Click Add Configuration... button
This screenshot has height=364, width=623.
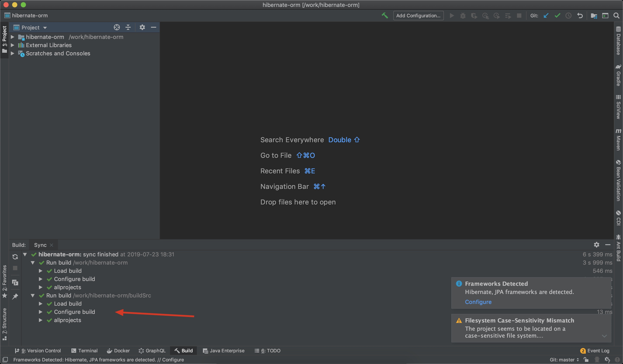point(418,16)
